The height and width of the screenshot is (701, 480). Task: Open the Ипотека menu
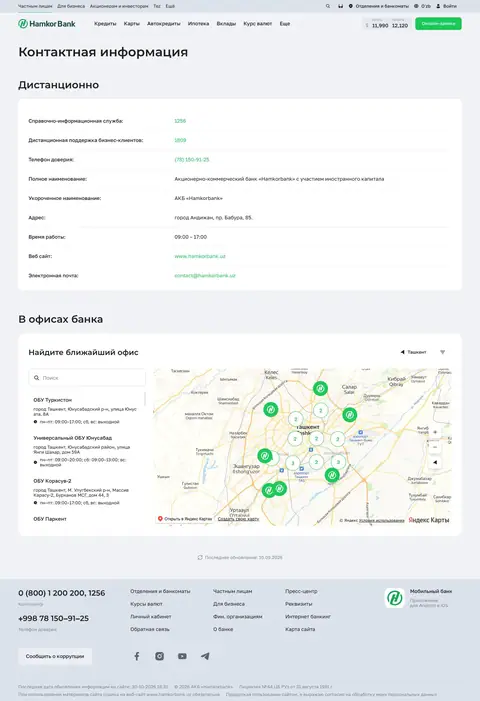pos(198,24)
